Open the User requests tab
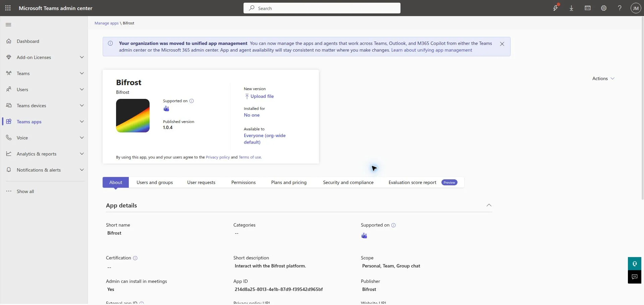The height and width of the screenshot is (305, 644). tap(201, 182)
